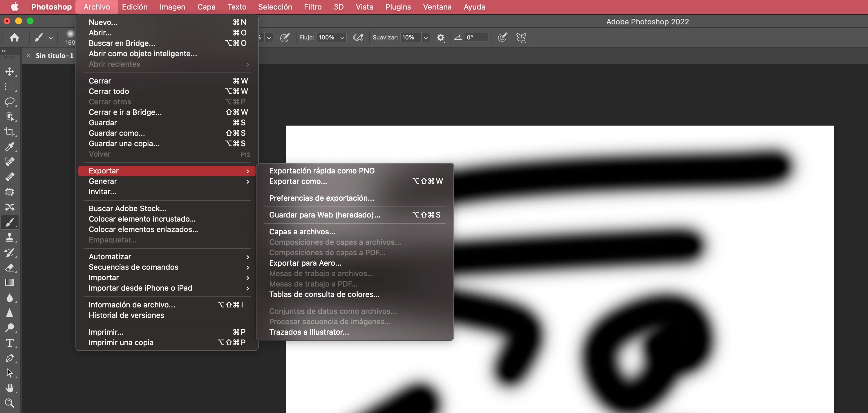
Task: Select the Hand tool
Action: (10, 388)
